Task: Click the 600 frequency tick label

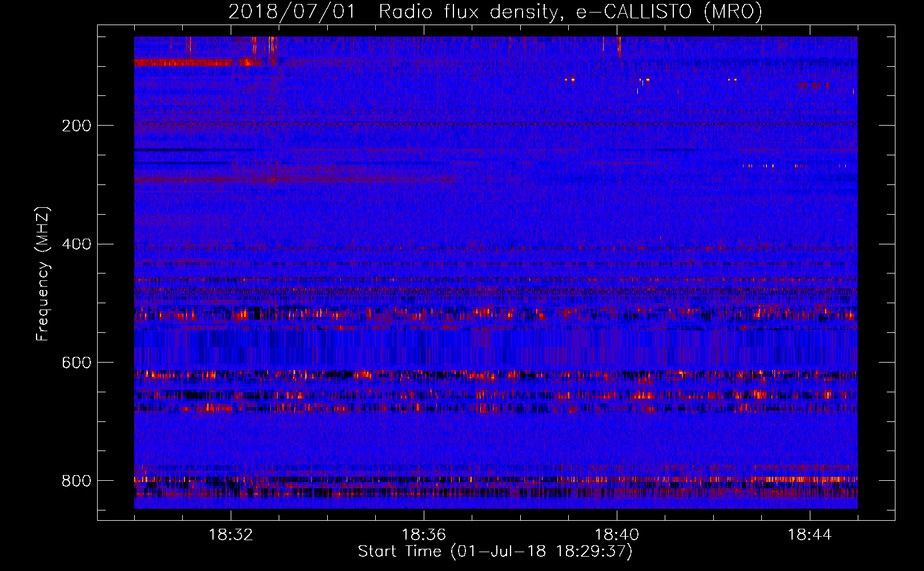Action: tap(76, 363)
